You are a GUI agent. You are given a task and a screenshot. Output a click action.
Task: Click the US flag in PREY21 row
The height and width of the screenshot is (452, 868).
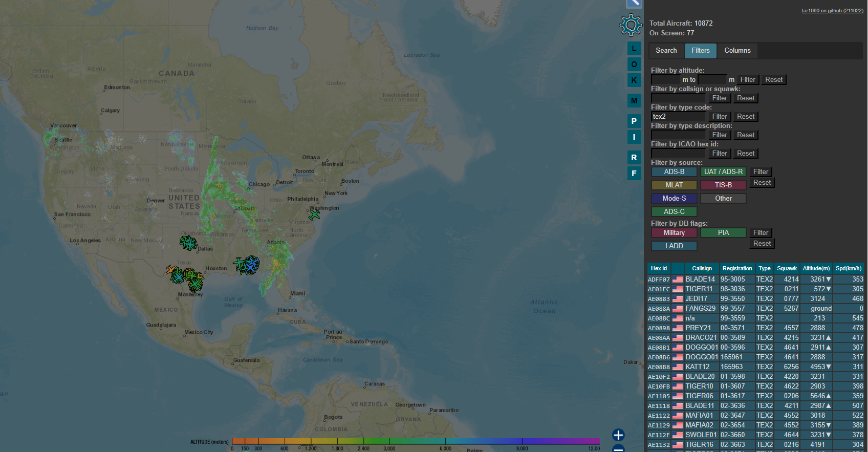click(x=678, y=328)
